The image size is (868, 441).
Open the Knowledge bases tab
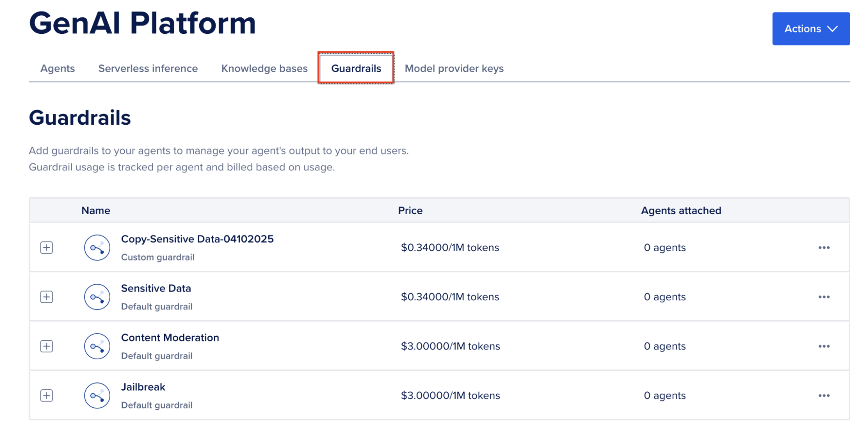tap(264, 68)
